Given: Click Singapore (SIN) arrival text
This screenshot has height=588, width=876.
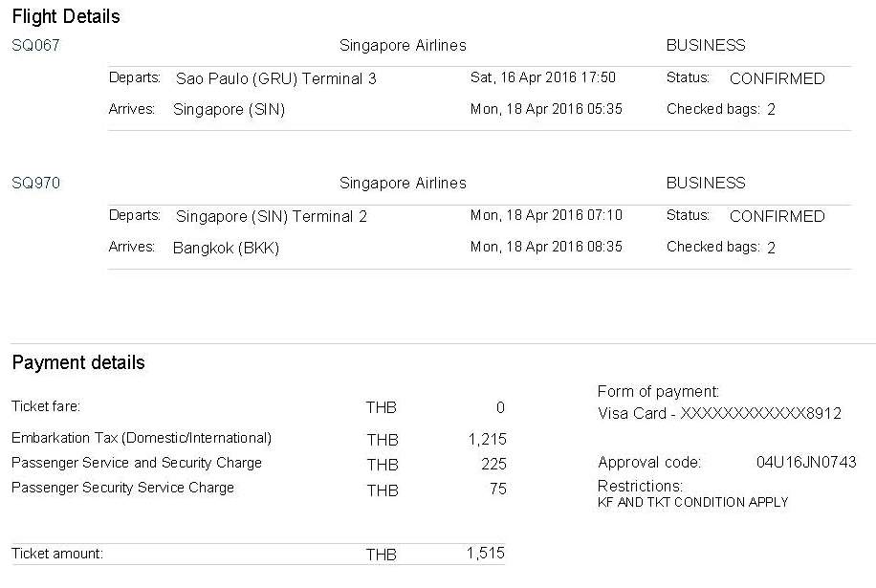Looking at the screenshot, I should (230, 109).
